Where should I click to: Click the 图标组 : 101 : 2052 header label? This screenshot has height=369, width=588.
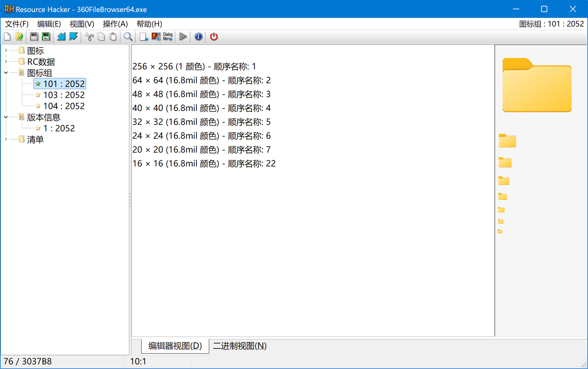(551, 24)
